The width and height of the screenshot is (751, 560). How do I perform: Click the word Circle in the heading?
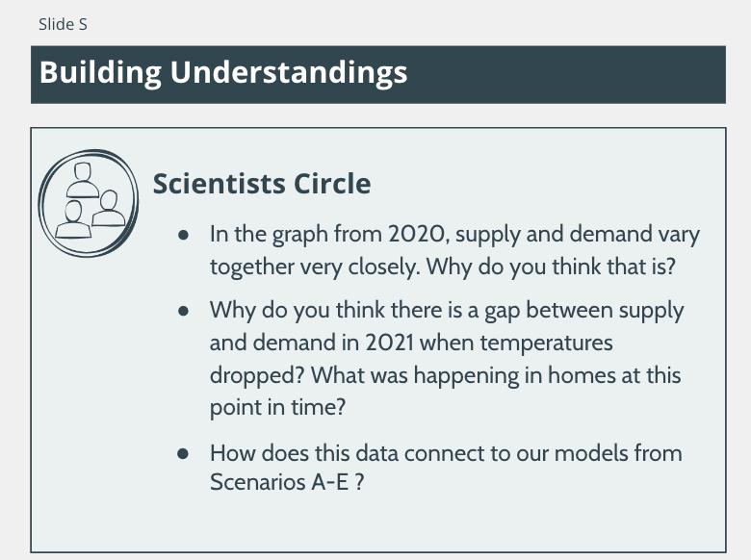pyautogui.click(x=332, y=184)
